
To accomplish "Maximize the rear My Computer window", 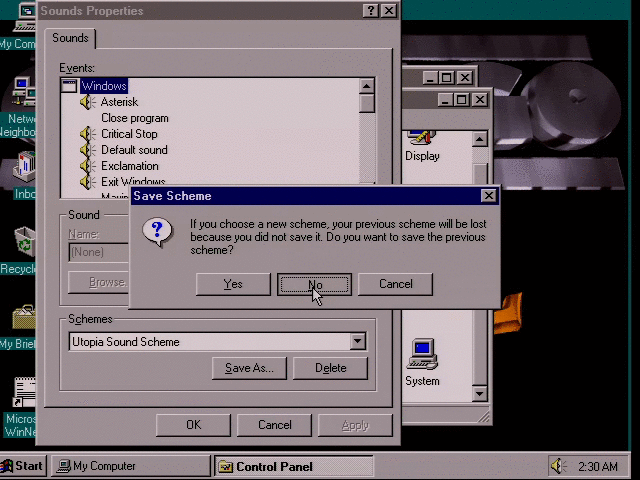I will pos(446,78).
